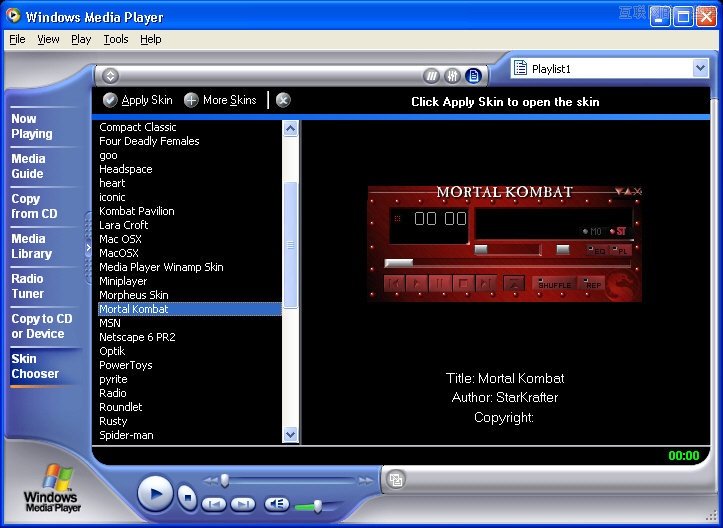This screenshot has height=528, width=723.
Task: Toggle the equalizer settings display
Action: point(452,76)
